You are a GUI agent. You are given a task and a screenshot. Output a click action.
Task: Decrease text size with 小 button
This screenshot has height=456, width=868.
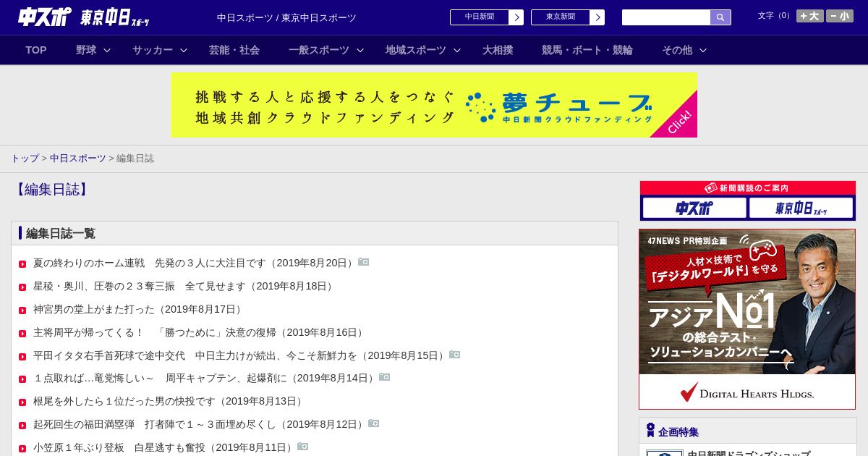[840, 16]
